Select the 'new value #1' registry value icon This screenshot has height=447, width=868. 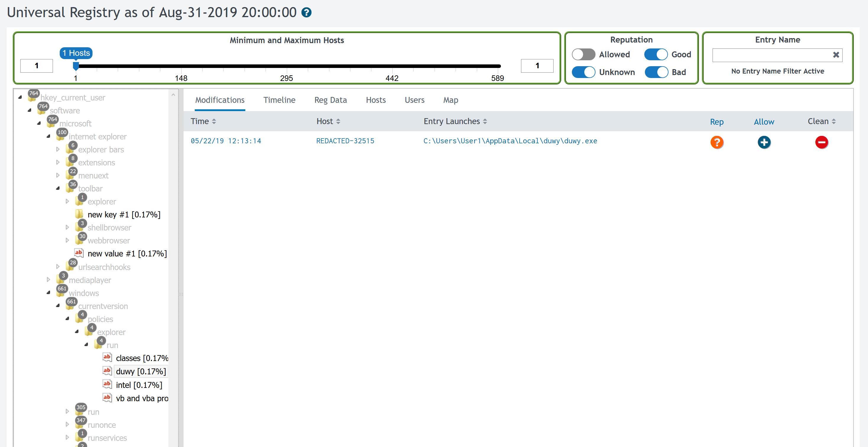[x=79, y=253]
